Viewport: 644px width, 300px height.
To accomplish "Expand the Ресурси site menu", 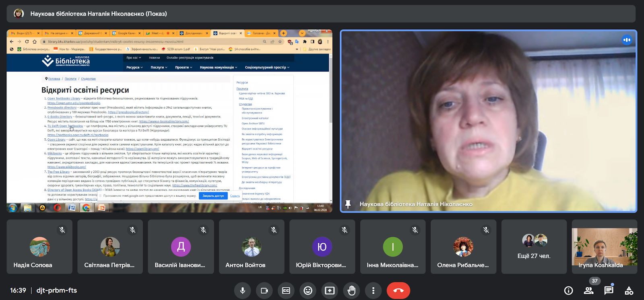I will 134,67.
